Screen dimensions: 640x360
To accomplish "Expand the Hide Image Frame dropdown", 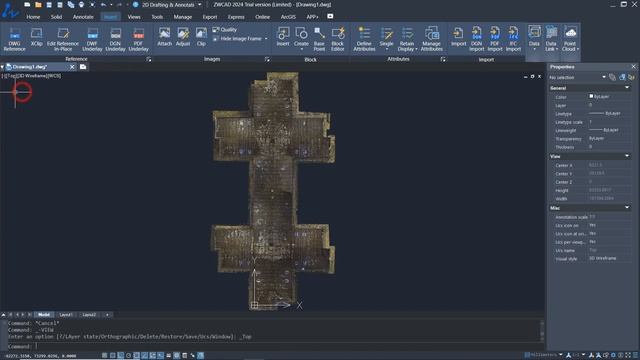I will pyautogui.click(x=266, y=39).
